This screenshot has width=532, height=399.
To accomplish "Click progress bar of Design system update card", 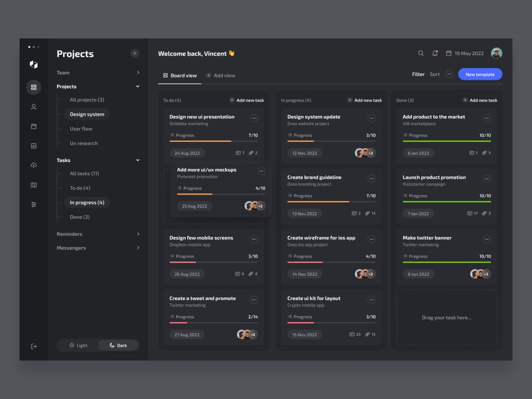I will point(331,141).
